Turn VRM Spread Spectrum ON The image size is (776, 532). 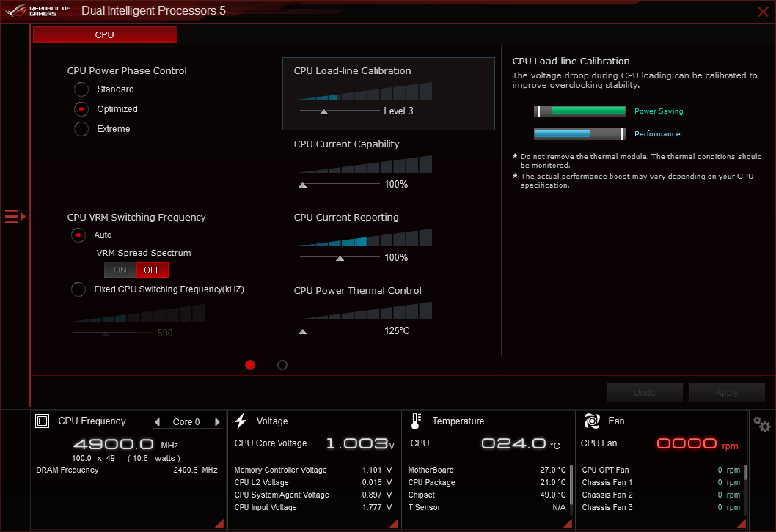coord(120,270)
